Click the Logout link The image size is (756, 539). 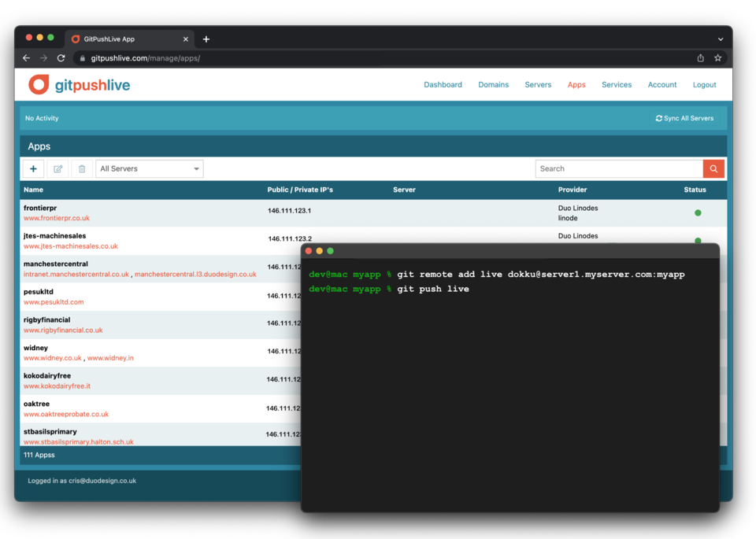click(x=704, y=85)
